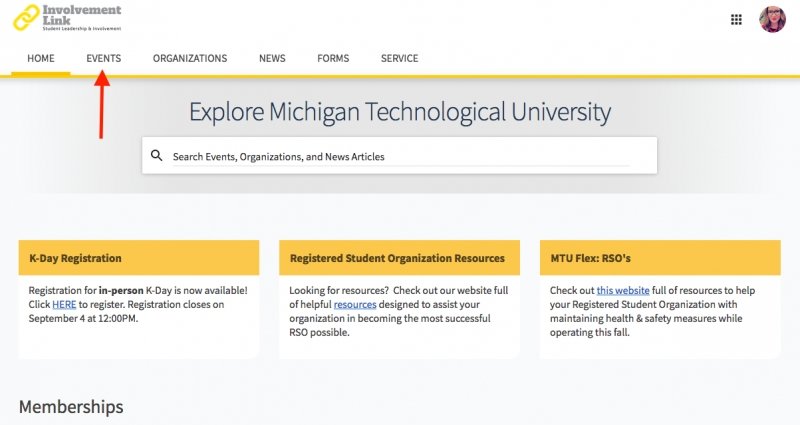The image size is (800, 425).
Task: Go to the HOME tab
Action: (x=41, y=58)
